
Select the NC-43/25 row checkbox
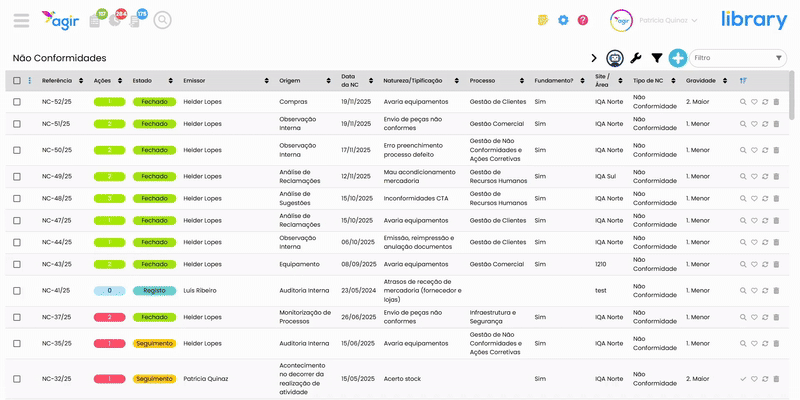[17, 264]
